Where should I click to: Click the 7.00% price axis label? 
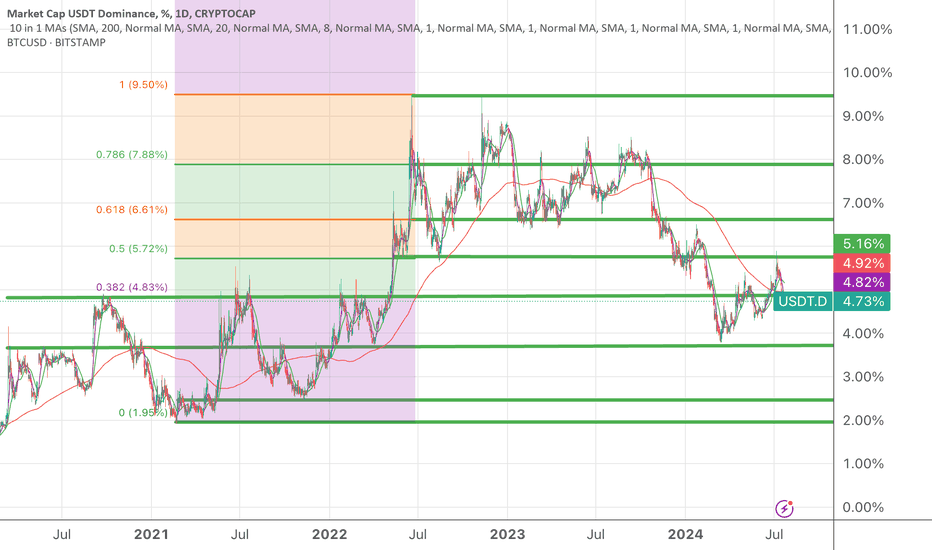pyautogui.click(x=863, y=203)
